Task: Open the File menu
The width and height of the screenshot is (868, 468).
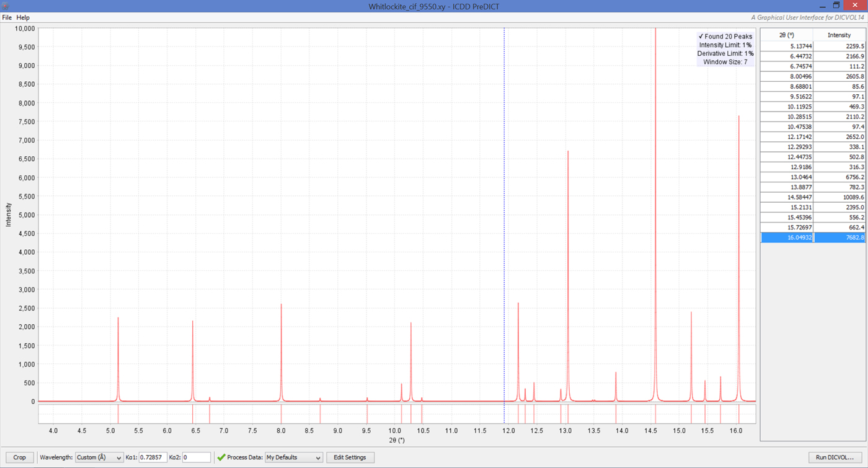Action: point(7,17)
